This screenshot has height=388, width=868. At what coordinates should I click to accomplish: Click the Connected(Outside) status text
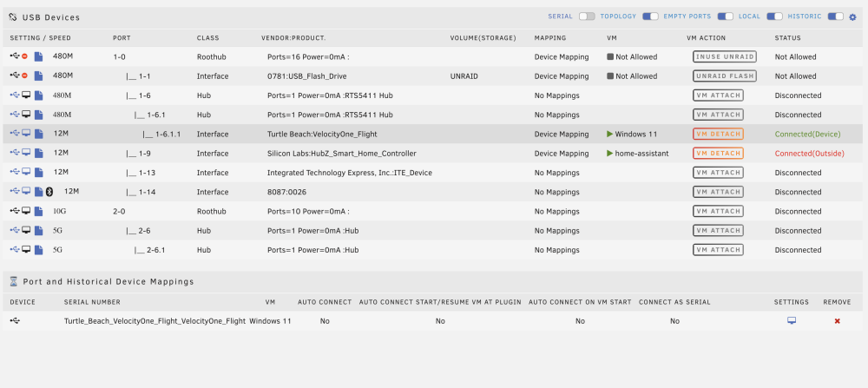[x=809, y=154]
